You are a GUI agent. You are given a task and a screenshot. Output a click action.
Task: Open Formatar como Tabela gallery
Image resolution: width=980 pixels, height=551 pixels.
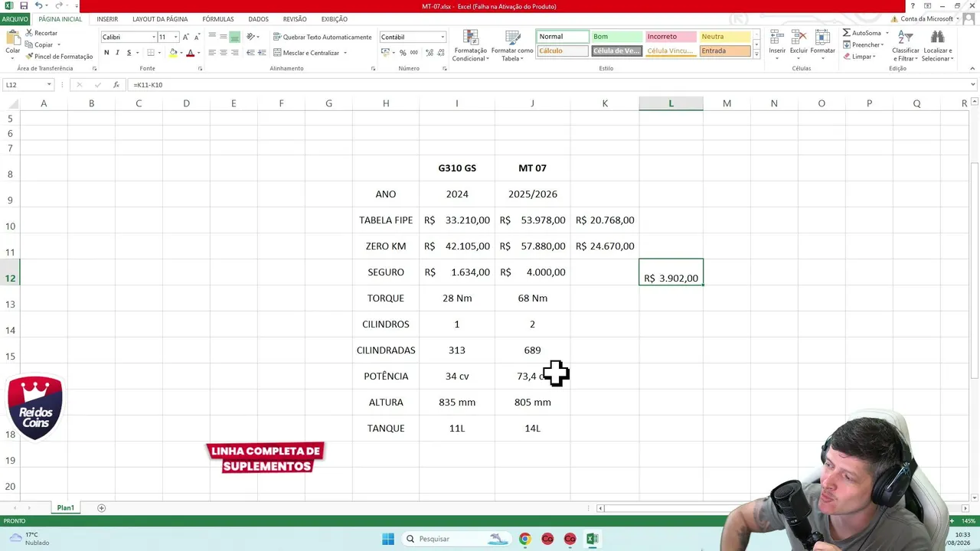click(512, 46)
